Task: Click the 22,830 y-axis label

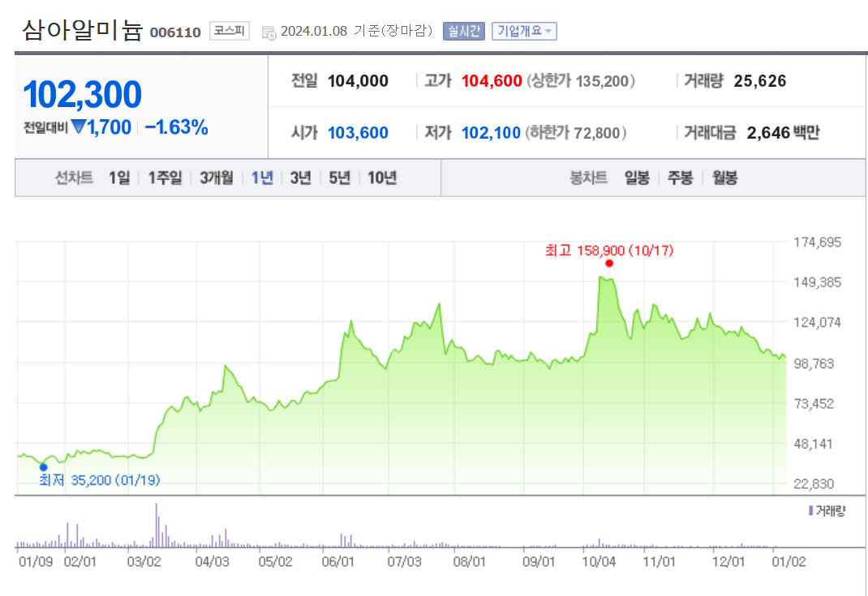Action: click(x=813, y=483)
